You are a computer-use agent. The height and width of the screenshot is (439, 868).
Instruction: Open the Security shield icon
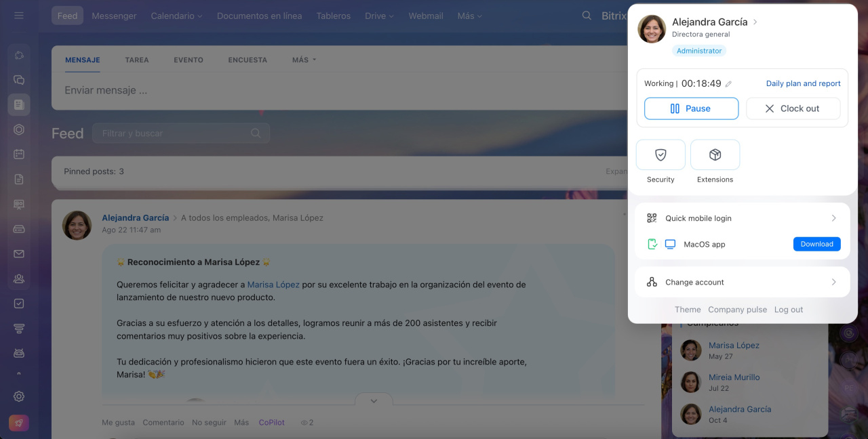coord(660,155)
